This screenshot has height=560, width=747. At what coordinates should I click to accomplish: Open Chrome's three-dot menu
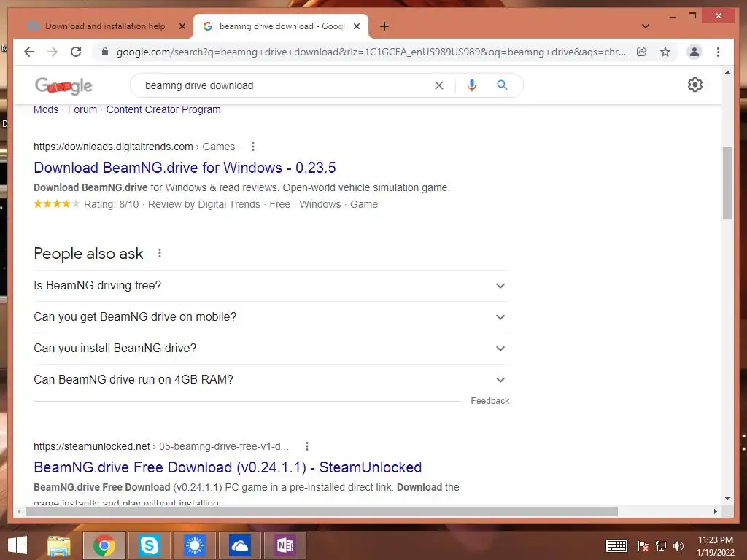[x=718, y=52]
